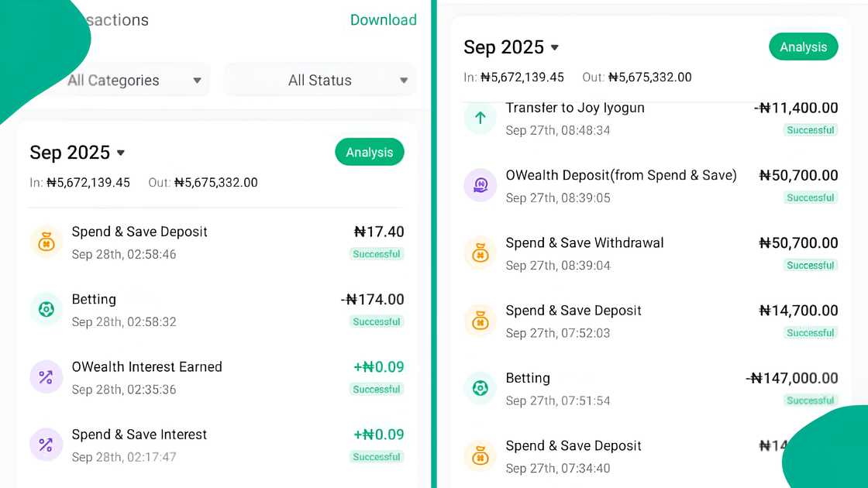The height and width of the screenshot is (488, 868).
Task: Click the Successful badge on the Betting transaction
Action: click(377, 321)
